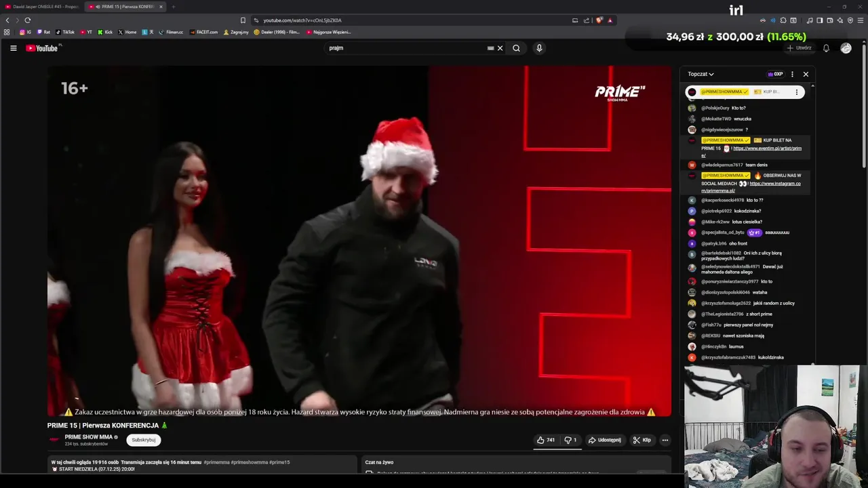Open the Brave Wallet icon
The width and height of the screenshot is (868, 488).
click(x=830, y=20)
